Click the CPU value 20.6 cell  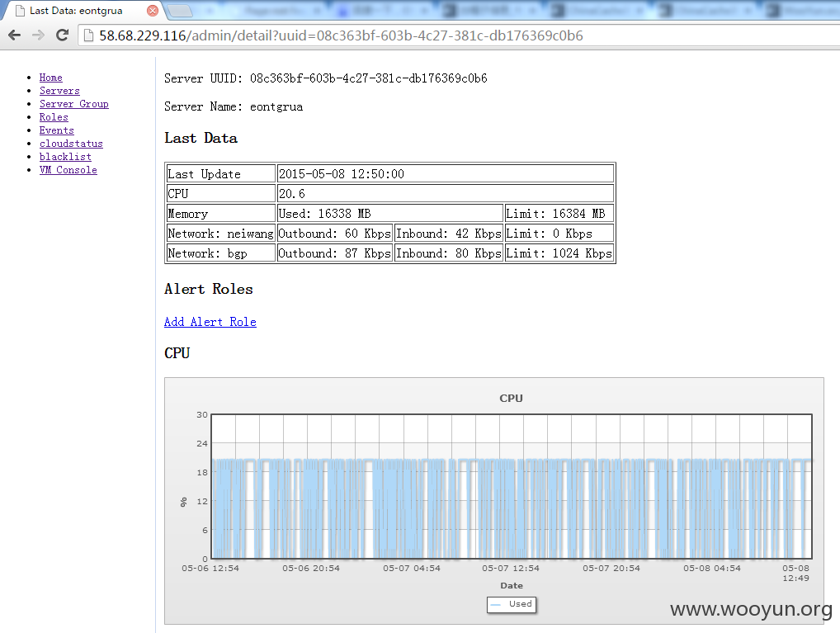tap(445, 193)
